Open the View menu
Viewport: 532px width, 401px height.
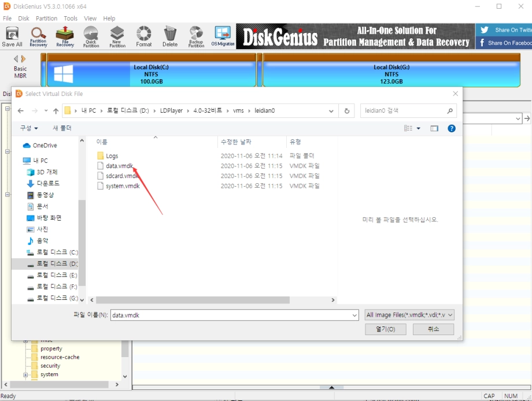(x=90, y=18)
